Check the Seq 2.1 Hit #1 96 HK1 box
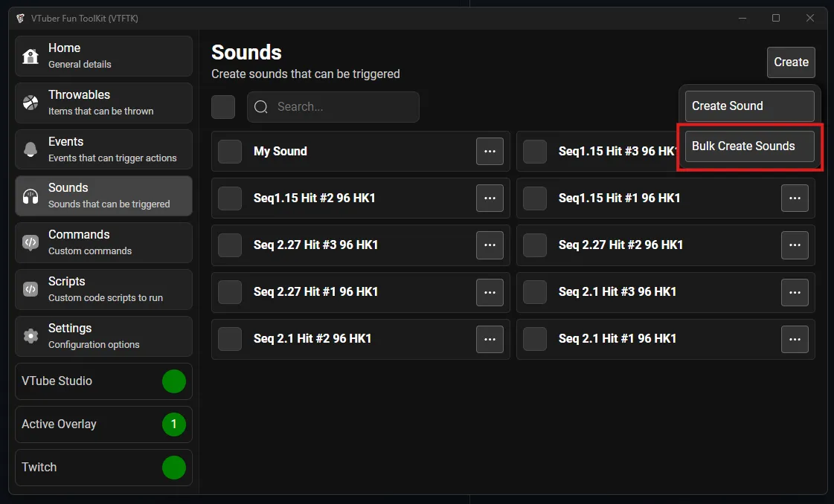Viewport: 834px width, 504px height. pyautogui.click(x=535, y=339)
